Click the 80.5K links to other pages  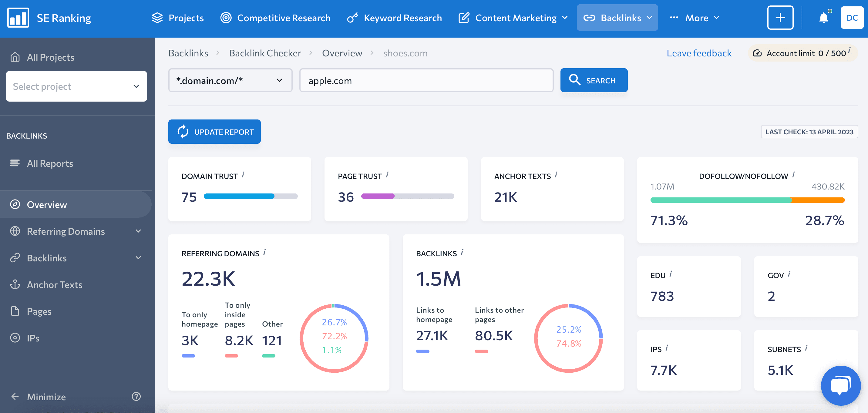pyautogui.click(x=494, y=335)
